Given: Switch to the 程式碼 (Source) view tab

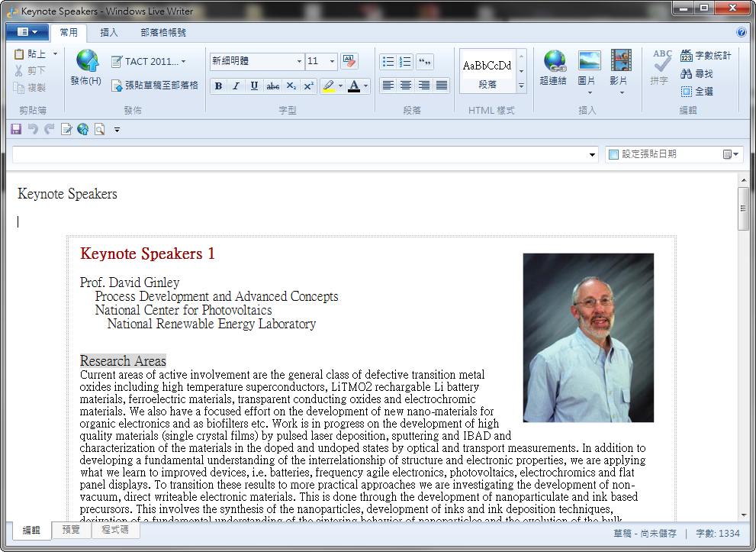Looking at the screenshot, I should coord(115,530).
